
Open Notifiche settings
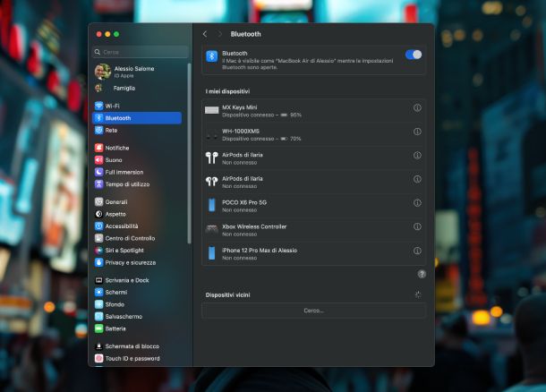137,148
